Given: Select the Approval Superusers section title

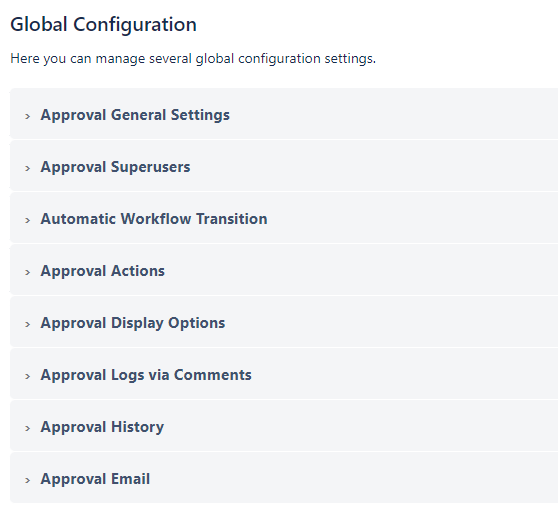Looking at the screenshot, I should [x=115, y=167].
